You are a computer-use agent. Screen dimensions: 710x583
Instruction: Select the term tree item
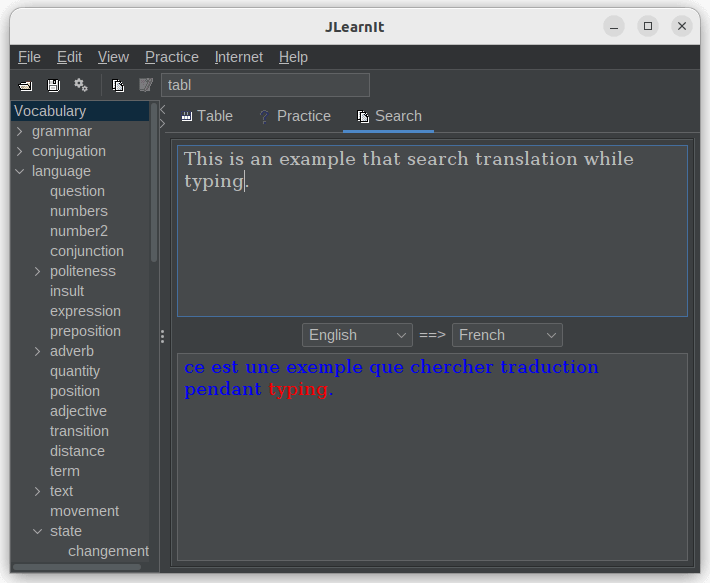(65, 471)
